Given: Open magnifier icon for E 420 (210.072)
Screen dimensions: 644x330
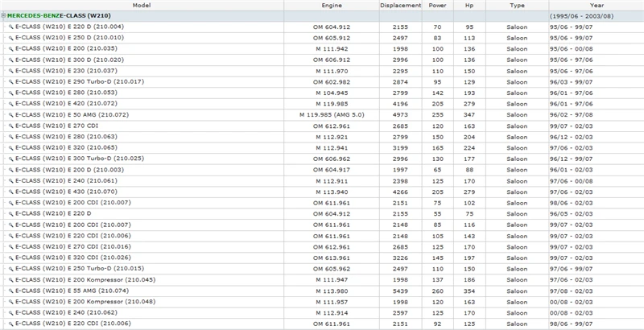Looking at the screenshot, I should click(11, 104).
